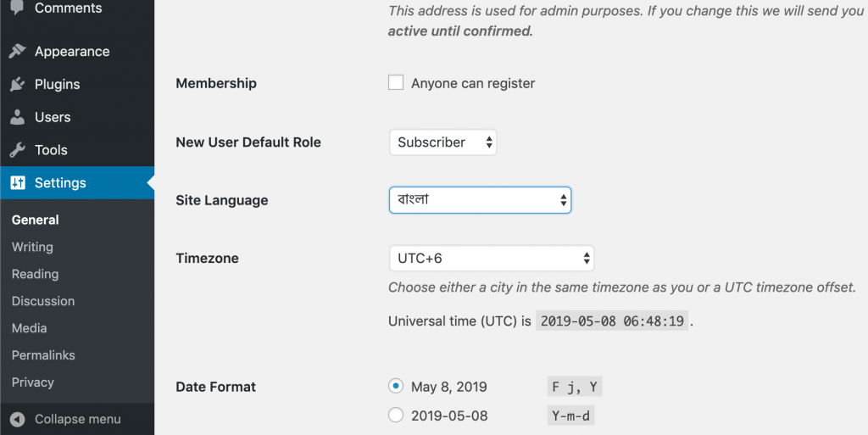Open the Writing settings submenu
Image resolution: width=868 pixels, height=435 pixels.
(x=33, y=247)
